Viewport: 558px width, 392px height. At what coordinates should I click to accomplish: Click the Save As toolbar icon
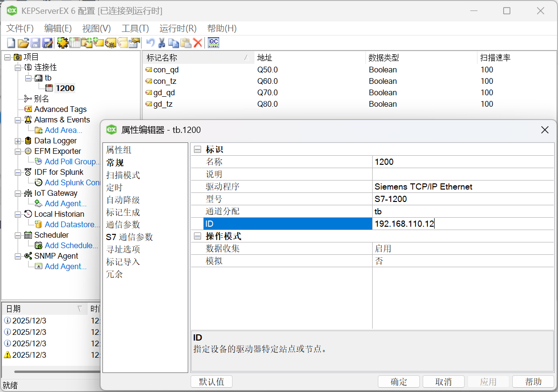(x=47, y=43)
